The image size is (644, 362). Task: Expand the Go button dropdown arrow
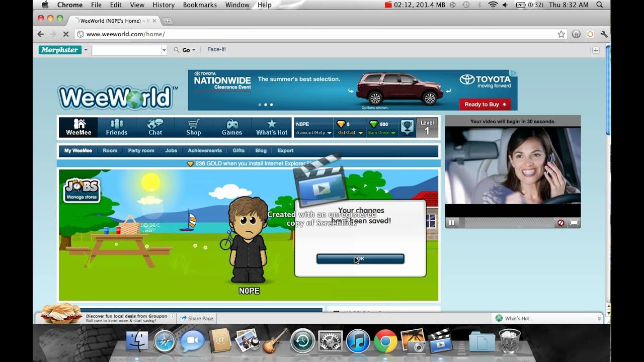pyautogui.click(x=194, y=50)
